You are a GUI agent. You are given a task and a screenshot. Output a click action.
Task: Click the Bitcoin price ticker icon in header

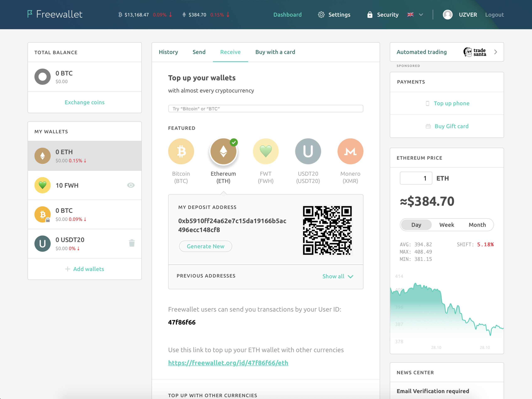tap(120, 15)
